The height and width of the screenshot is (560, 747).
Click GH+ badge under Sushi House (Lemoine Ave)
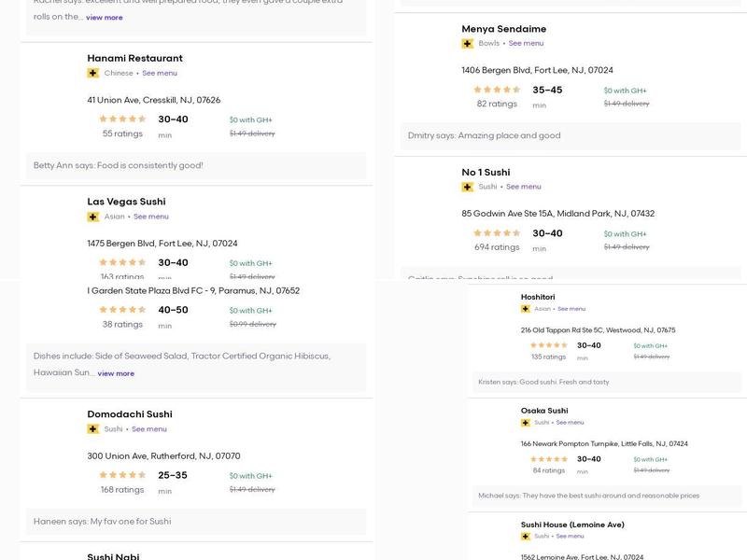526,537
